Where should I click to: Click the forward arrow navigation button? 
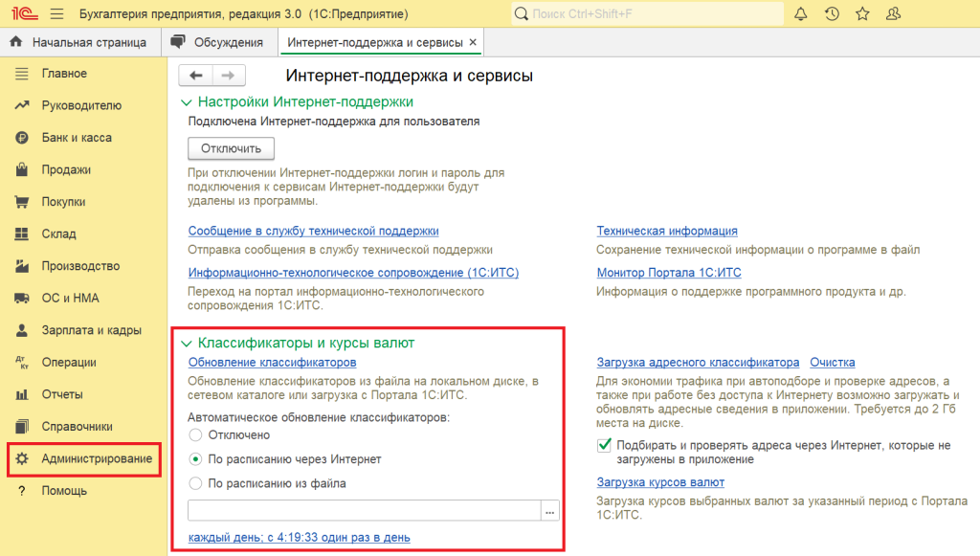coord(229,76)
